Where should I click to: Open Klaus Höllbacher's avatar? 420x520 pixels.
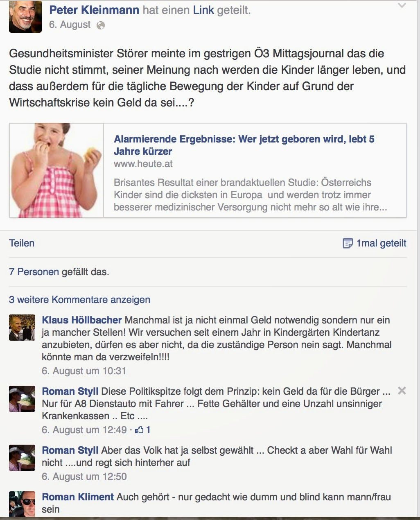(x=22, y=328)
